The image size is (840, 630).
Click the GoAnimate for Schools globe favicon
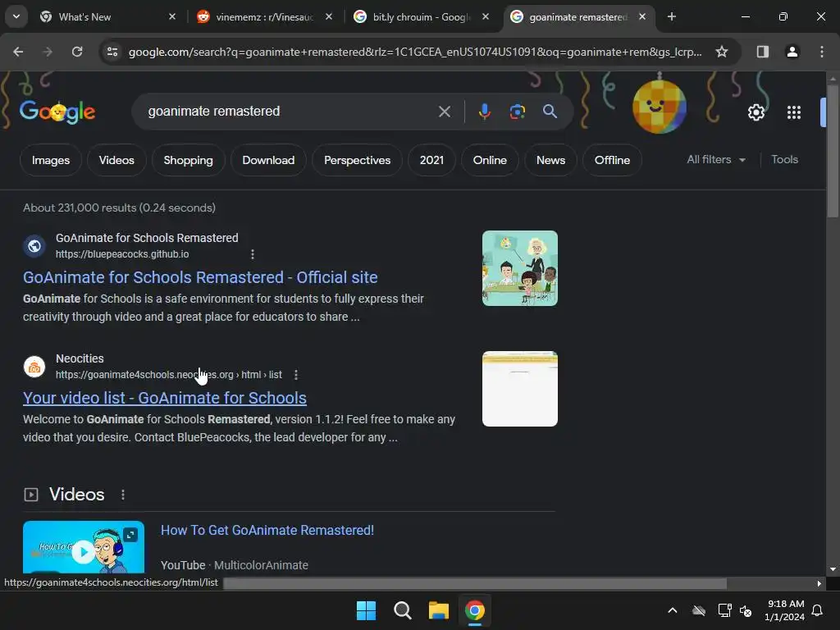[x=34, y=246]
